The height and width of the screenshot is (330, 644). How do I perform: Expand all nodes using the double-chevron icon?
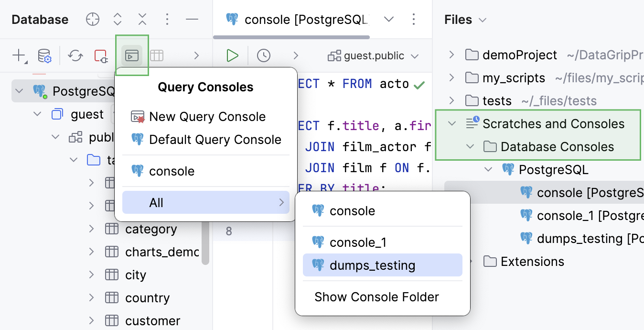(117, 19)
